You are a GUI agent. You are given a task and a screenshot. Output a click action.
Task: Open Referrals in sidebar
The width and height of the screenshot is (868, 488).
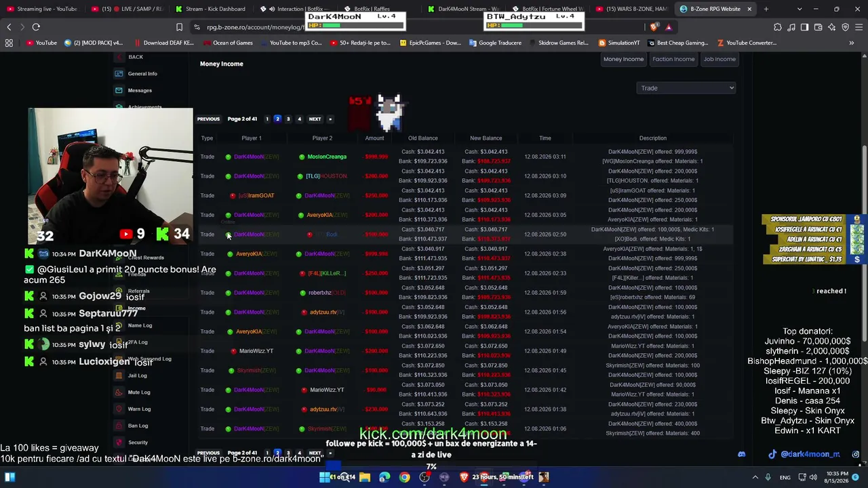(138, 291)
